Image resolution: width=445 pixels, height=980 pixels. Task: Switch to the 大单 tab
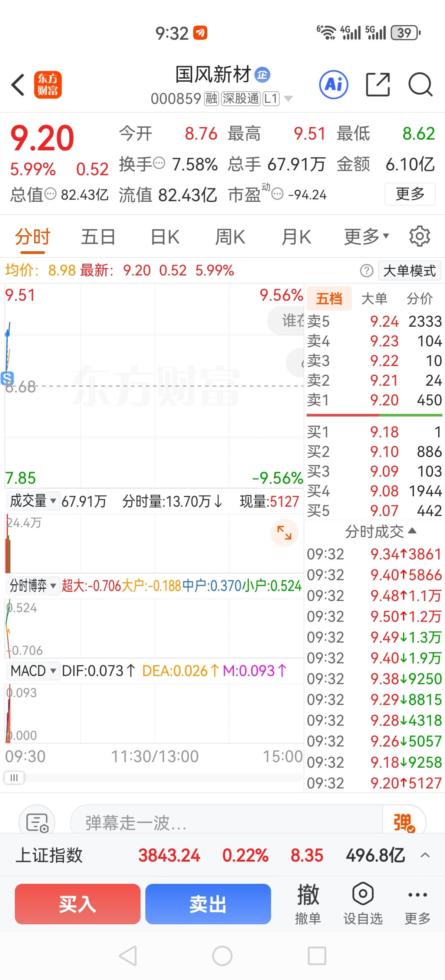[x=375, y=299]
